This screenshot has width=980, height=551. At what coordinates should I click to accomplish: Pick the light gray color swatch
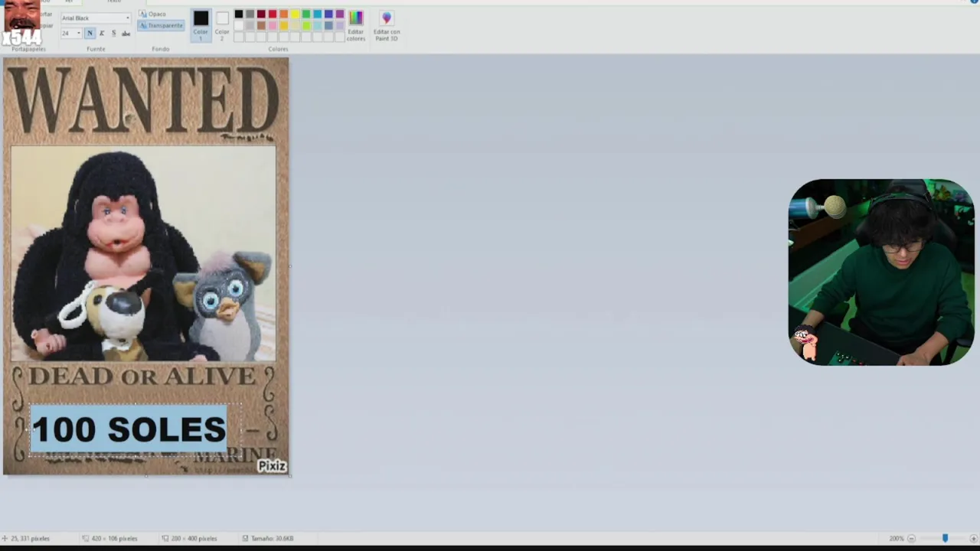[250, 25]
